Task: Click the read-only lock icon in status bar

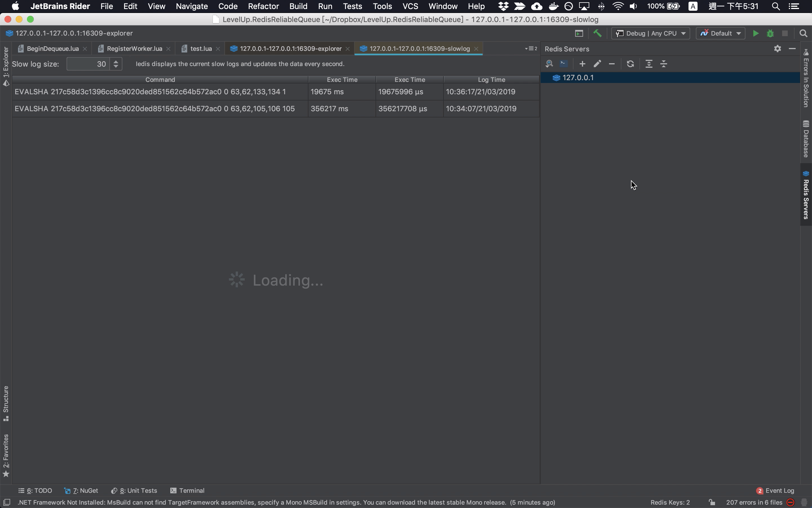Action: point(712,502)
